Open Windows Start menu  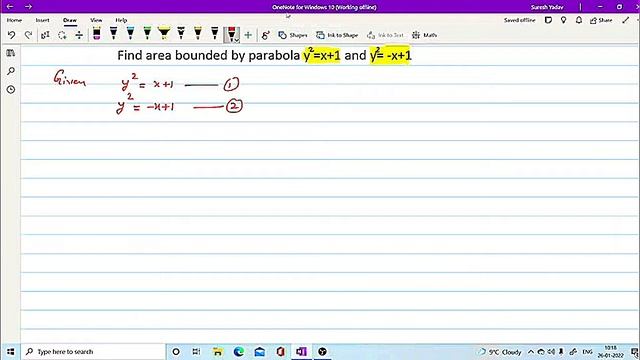10,351
